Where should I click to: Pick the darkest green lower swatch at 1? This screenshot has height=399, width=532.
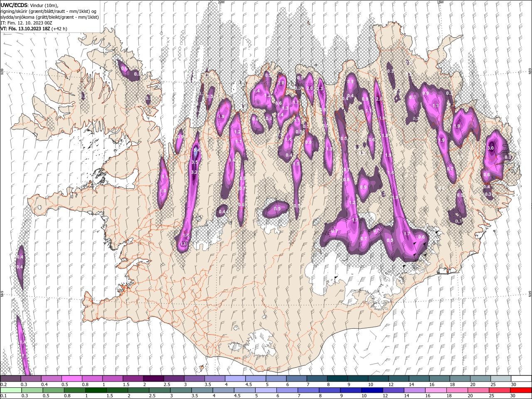[96, 390]
